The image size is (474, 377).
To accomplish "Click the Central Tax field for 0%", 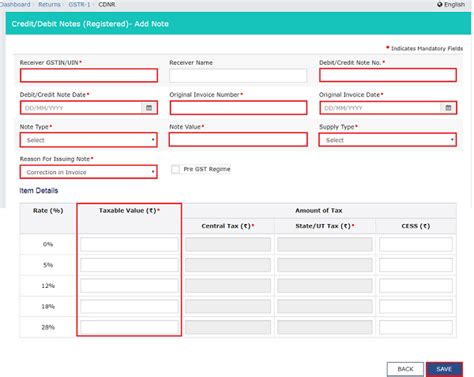I will point(228,244).
